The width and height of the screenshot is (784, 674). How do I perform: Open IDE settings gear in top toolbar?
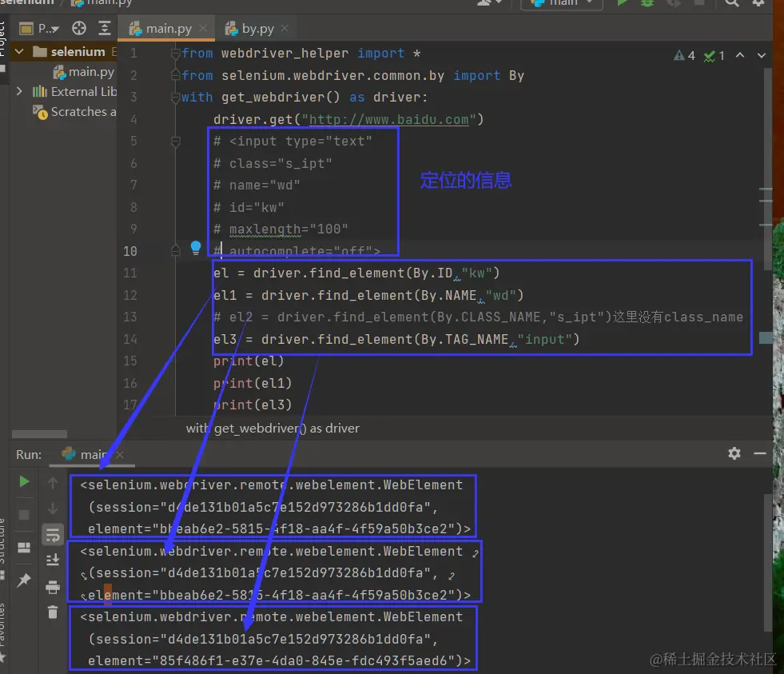click(x=758, y=2)
